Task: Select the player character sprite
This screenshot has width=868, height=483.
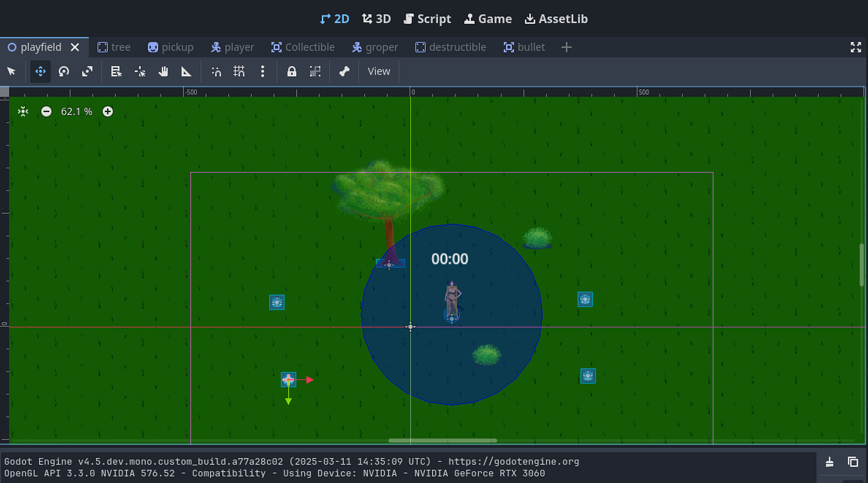Action: [x=452, y=299]
